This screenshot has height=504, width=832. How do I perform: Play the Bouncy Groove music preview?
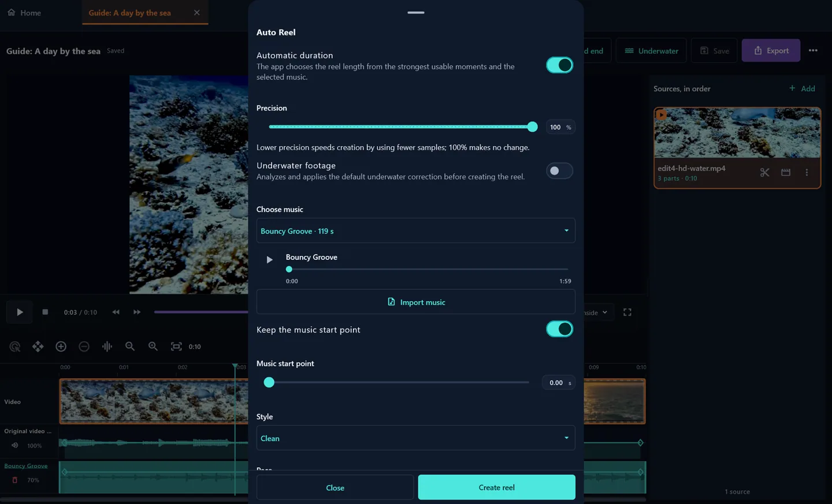269,260
